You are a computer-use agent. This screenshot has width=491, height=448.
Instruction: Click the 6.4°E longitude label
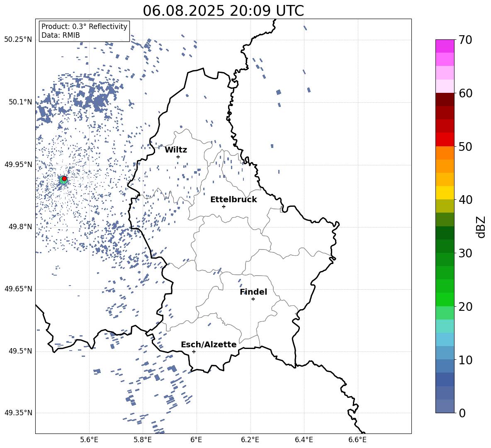pyautogui.click(x=304, y=440)
